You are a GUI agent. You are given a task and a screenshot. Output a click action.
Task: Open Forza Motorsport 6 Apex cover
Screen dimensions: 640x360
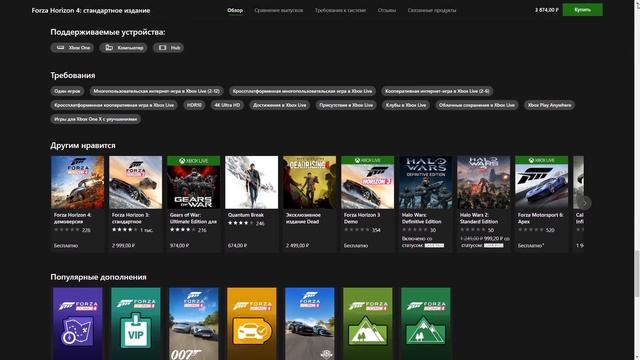click(541, 182)
